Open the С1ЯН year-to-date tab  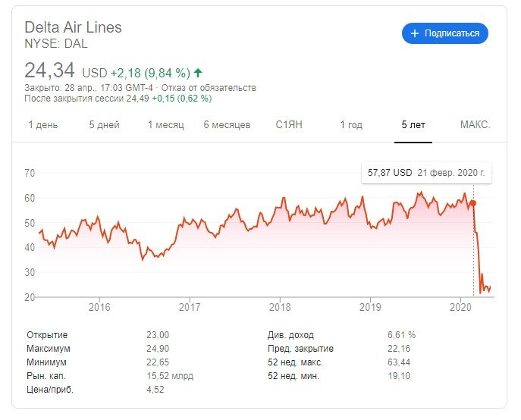(x=288, y=125)
